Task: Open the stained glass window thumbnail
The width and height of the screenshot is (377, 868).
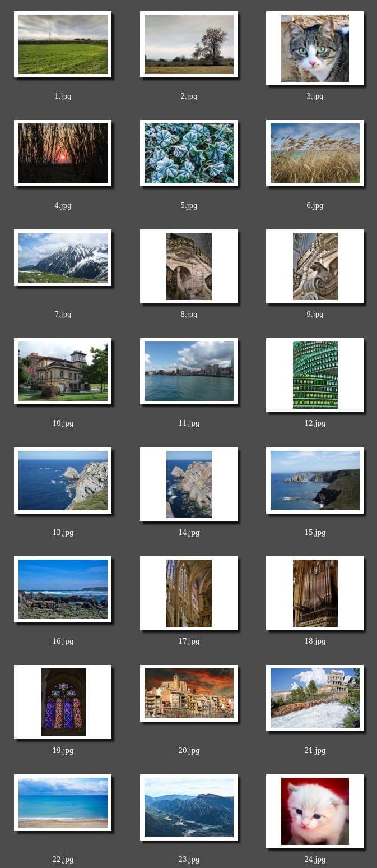Action: [63, 701]
